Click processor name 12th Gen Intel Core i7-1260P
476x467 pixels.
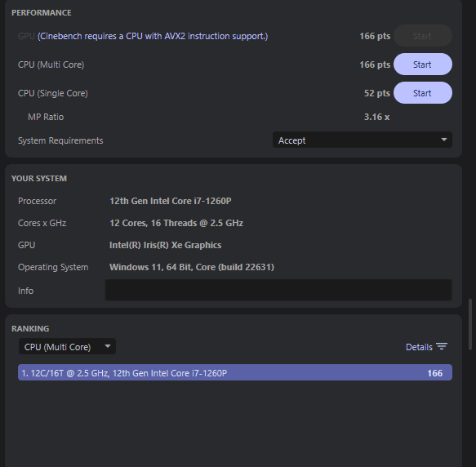[171, 201]
